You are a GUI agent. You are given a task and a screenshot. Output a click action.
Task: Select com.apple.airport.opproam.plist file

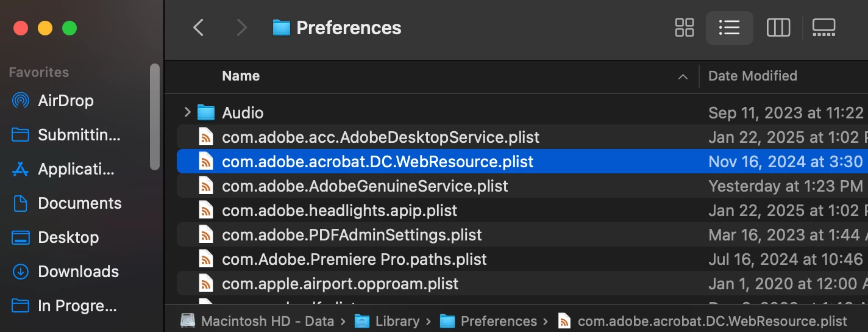click(340, 284)
